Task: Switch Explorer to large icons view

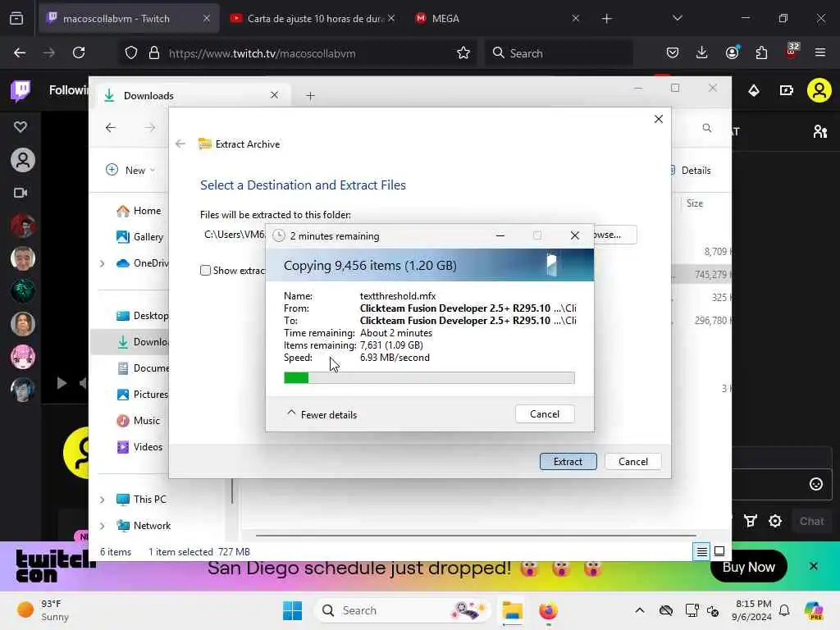Action: (719, 551)
